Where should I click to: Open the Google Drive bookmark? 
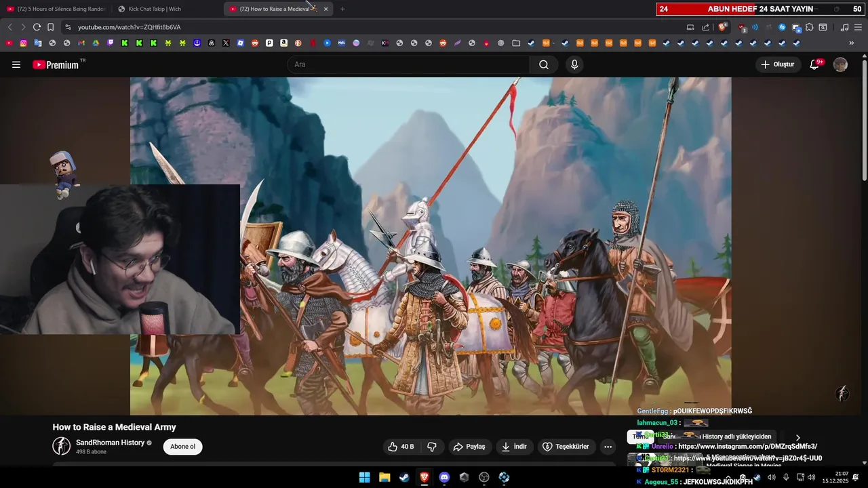click(x=96, y=43)
